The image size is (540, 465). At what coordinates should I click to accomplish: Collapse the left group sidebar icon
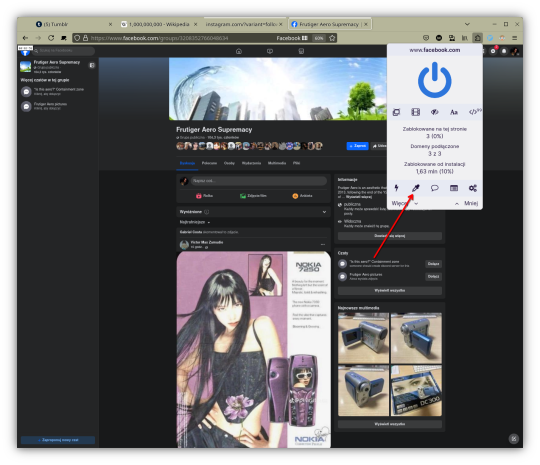click(92, 65)
